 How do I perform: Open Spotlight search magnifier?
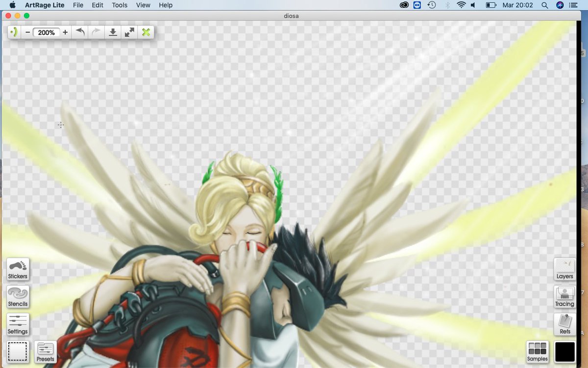(x=545, y=5)
